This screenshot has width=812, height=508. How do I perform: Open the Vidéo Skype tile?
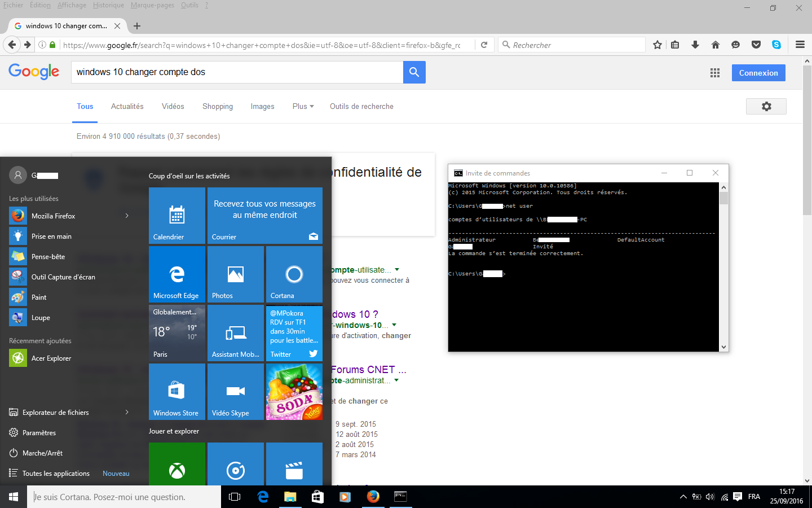tap(236, 392)
